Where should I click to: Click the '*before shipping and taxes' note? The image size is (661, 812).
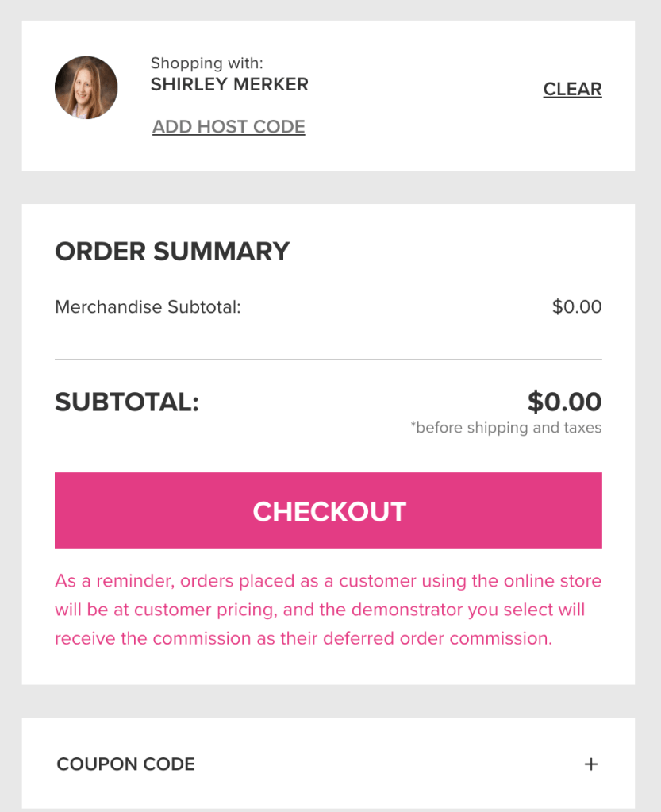505,428
